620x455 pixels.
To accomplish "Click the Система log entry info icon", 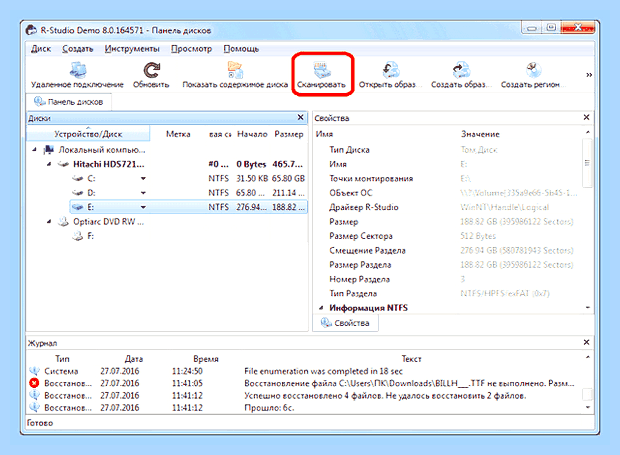I will point(34,371).
